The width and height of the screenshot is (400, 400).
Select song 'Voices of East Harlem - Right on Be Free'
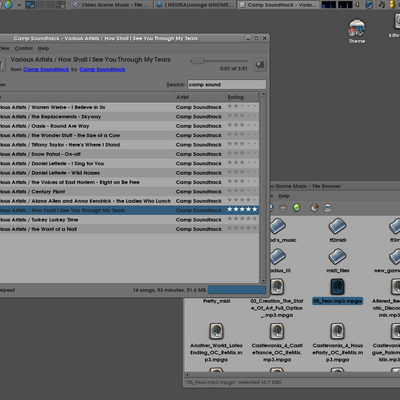[x=129, y=182]
